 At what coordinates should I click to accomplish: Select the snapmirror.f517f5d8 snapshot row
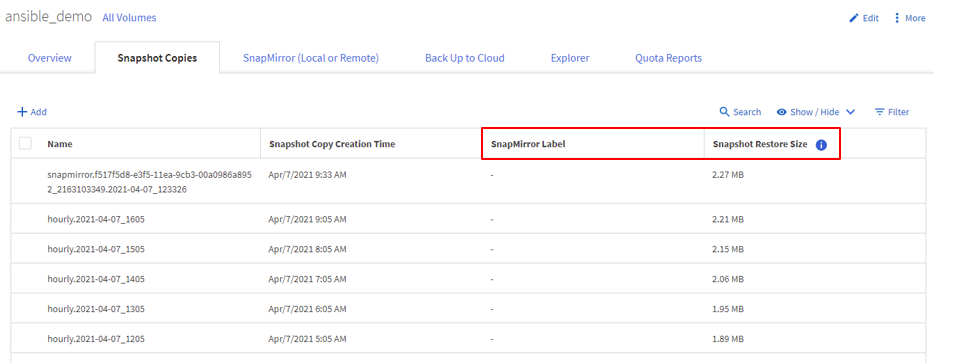468,182
